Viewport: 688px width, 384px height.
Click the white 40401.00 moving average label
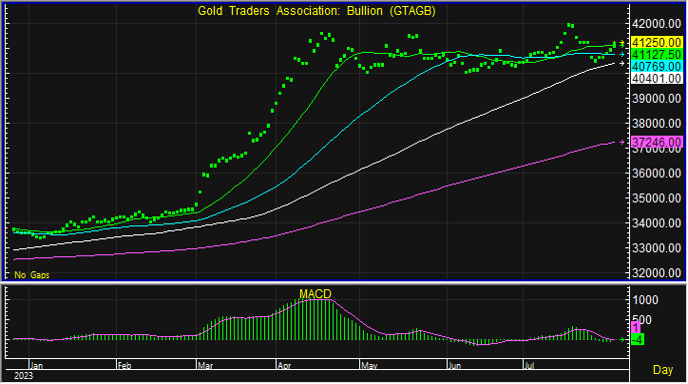tap(657, 79)
